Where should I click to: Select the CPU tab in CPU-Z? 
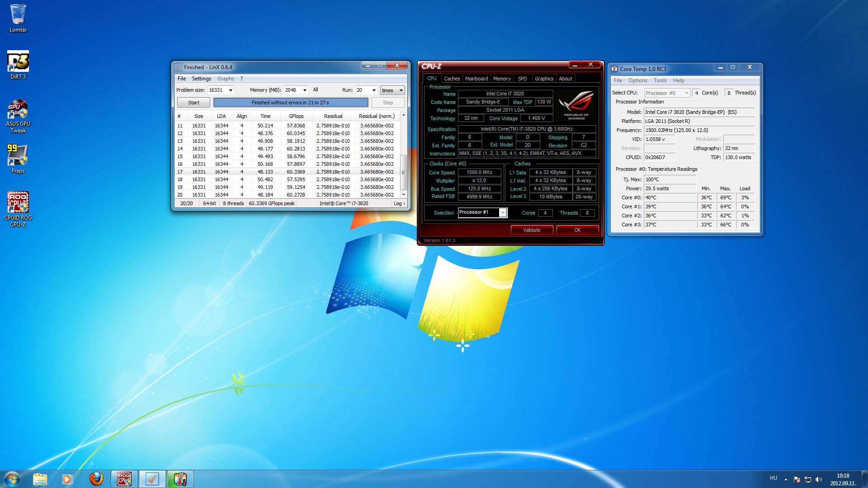click(x=432, y=78)
